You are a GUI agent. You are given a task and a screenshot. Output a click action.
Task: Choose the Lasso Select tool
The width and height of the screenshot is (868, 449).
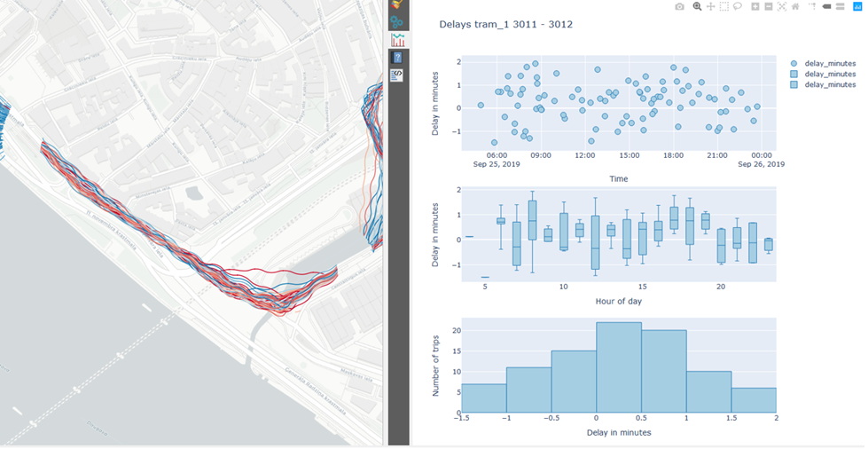737,6
